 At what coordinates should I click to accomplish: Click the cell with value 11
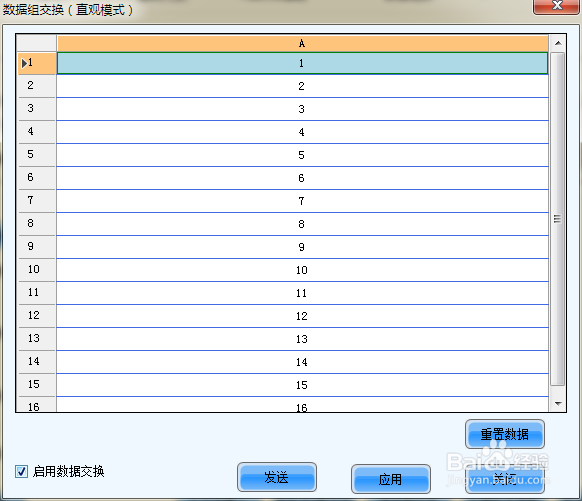click(x=303, y=293)
